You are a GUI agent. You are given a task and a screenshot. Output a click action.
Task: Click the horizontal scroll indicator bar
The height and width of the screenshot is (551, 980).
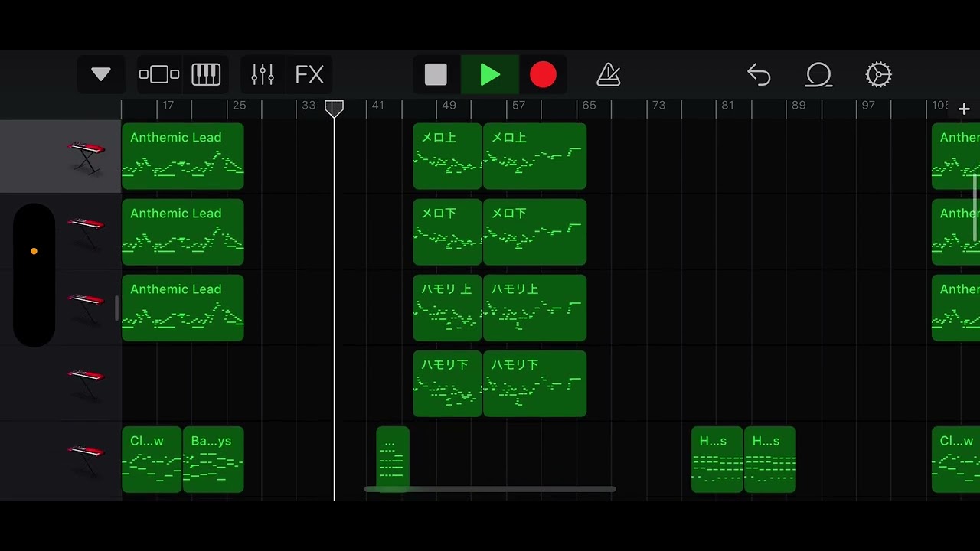(490, 489)
